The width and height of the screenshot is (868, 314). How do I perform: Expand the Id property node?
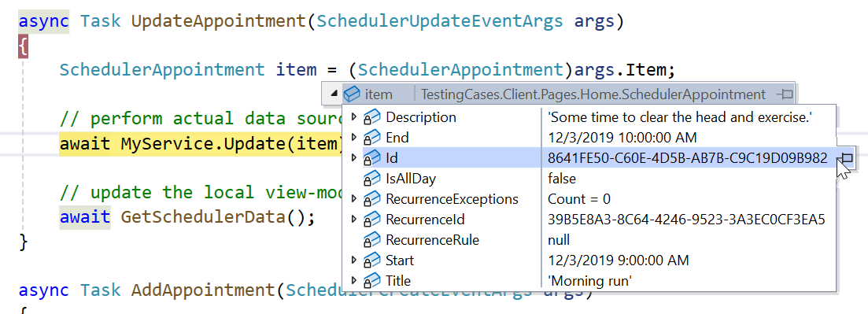354,158
